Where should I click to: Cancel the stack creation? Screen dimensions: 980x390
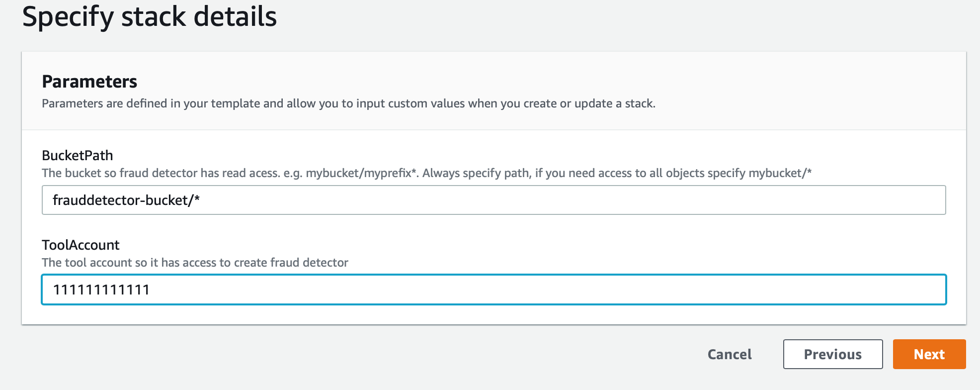click(x=730, y=354)
